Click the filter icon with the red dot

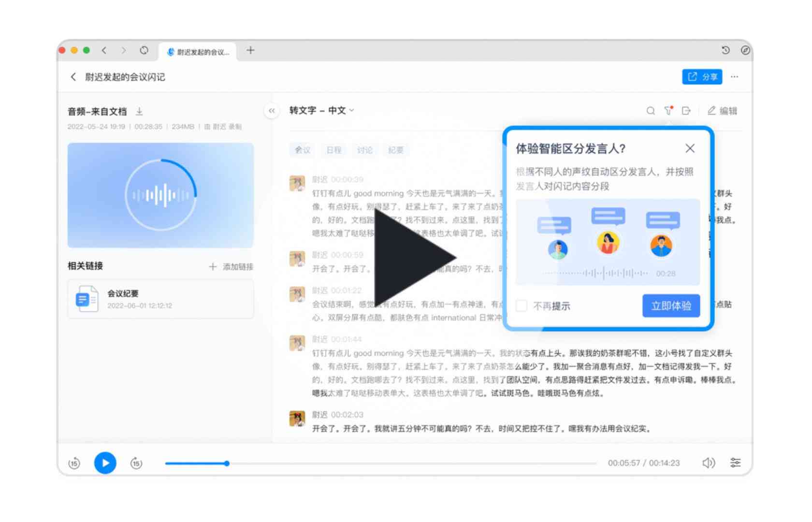coord(668,111)
